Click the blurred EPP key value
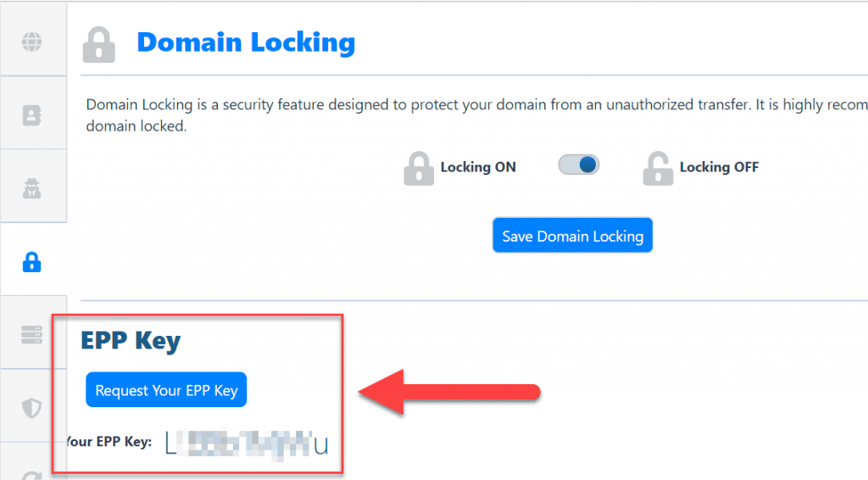This screenshot has height=480, width=868. 246,443
